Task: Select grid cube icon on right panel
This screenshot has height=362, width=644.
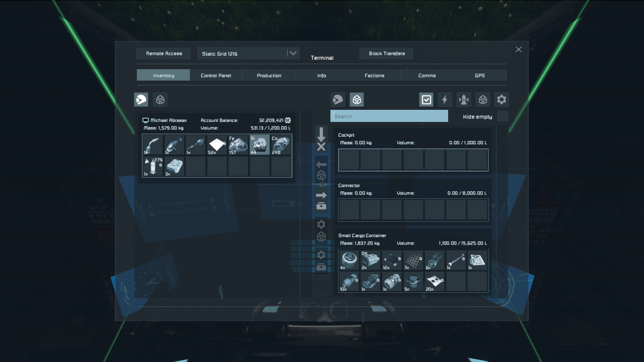Action: click(x=357, y=100)
